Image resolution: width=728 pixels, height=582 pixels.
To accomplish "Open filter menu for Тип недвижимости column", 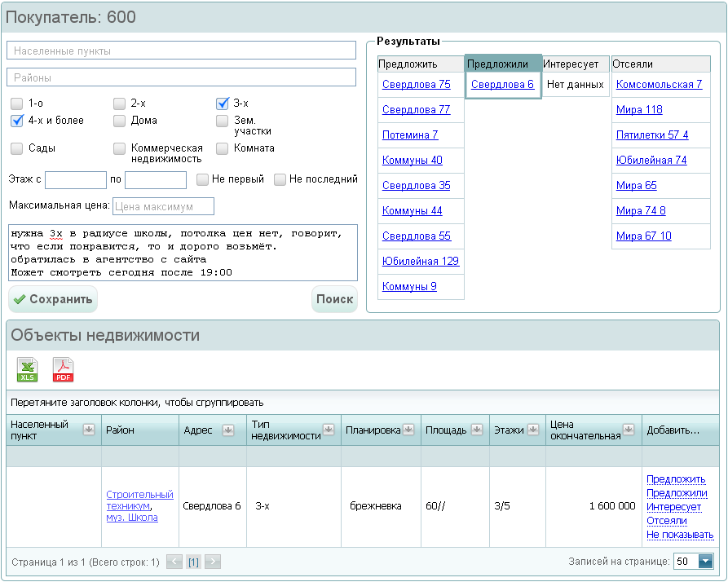I will [x=329, y=430].
